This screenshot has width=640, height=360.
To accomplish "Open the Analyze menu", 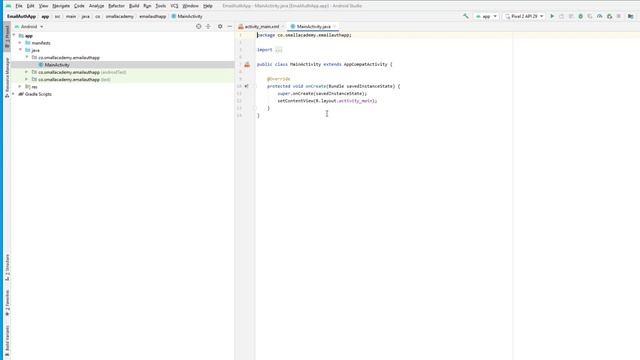I will [x=96, y=6].
